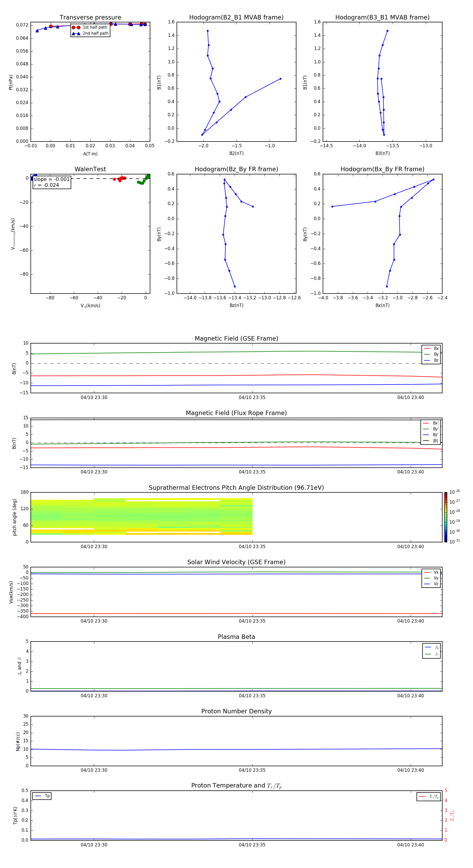This screenshot has height=868, width=473.
Task: Click the 'Plasma Beta' title
Action: pyautogui.click(x=236, y=637)
